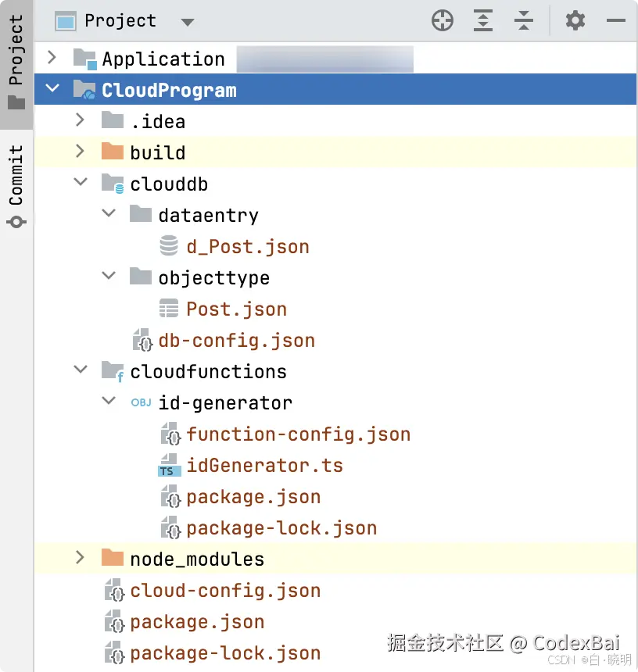Select the Application module row
The image size is (638, 672).
pyautogui.click(x=335, y=58)
